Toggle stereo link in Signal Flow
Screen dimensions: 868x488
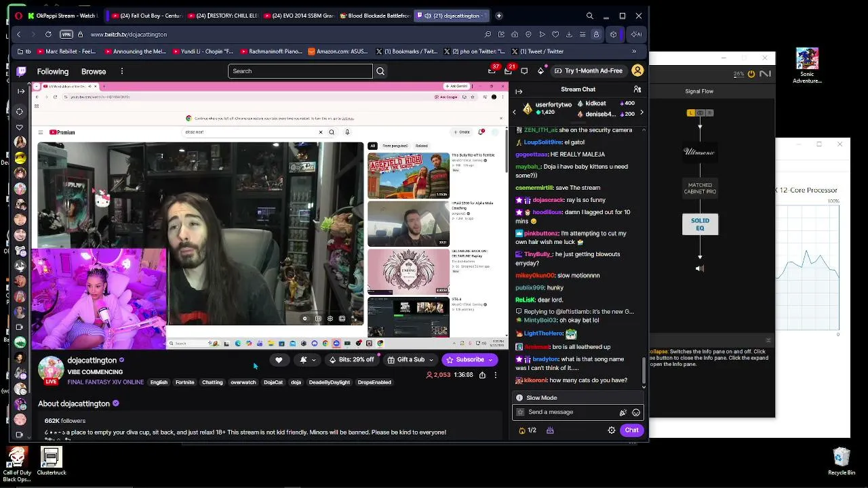701,113
